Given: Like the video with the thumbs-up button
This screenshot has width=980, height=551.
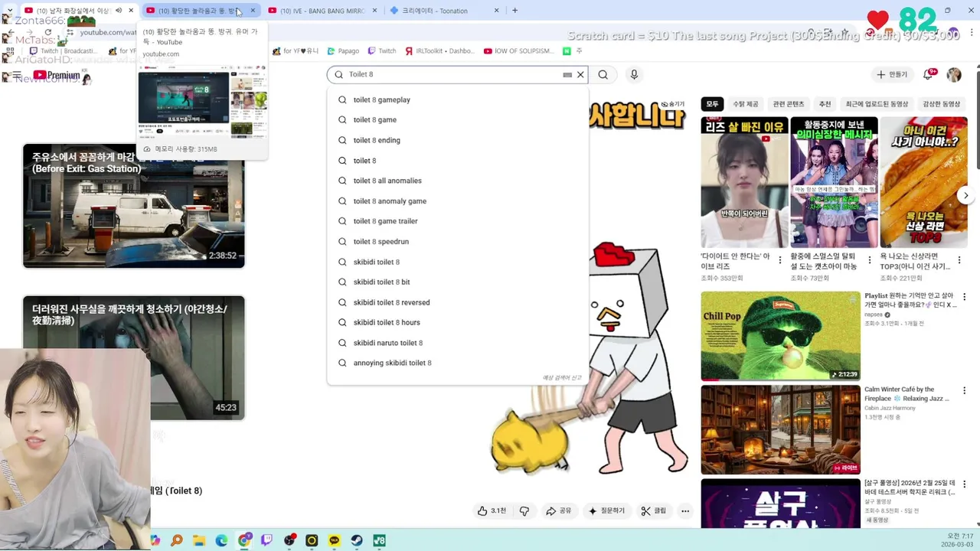Looking at the screenshot, I should (x=491, y=510).
